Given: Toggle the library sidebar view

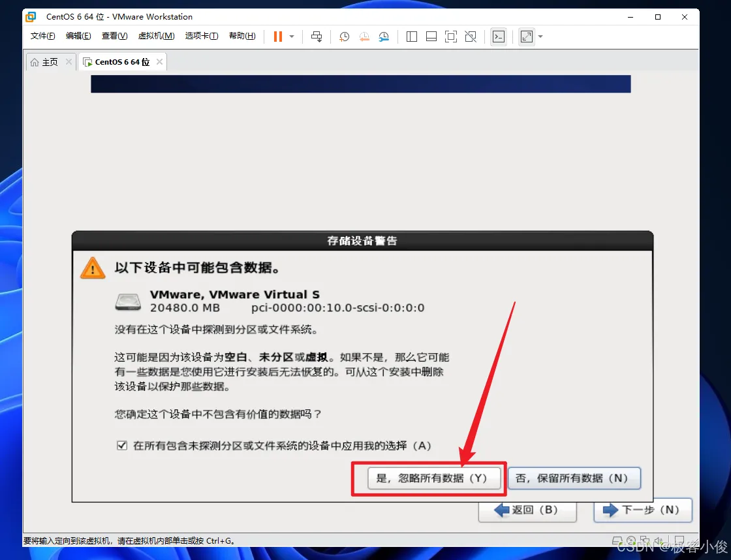Looking at the screenshot, I should [x=412, y=37].
